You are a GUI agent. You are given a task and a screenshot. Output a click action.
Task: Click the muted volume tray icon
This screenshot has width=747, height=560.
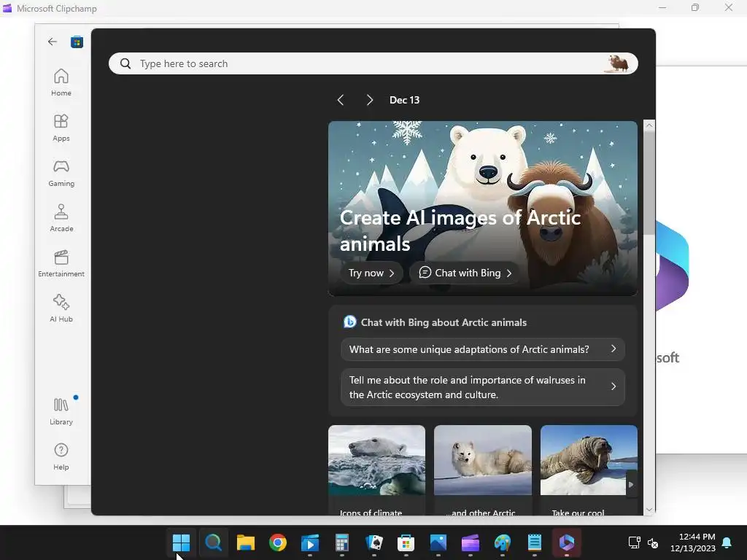[653, 542]
